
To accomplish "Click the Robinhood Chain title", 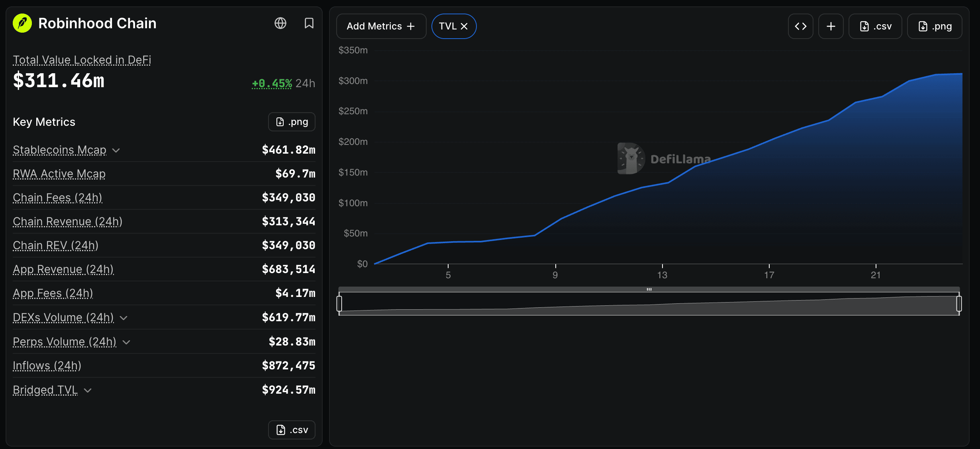I will coord(97,23).
